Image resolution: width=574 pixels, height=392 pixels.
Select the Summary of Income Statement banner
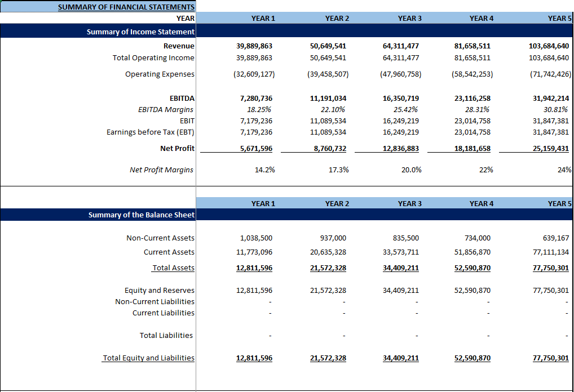tap(142, 32)
